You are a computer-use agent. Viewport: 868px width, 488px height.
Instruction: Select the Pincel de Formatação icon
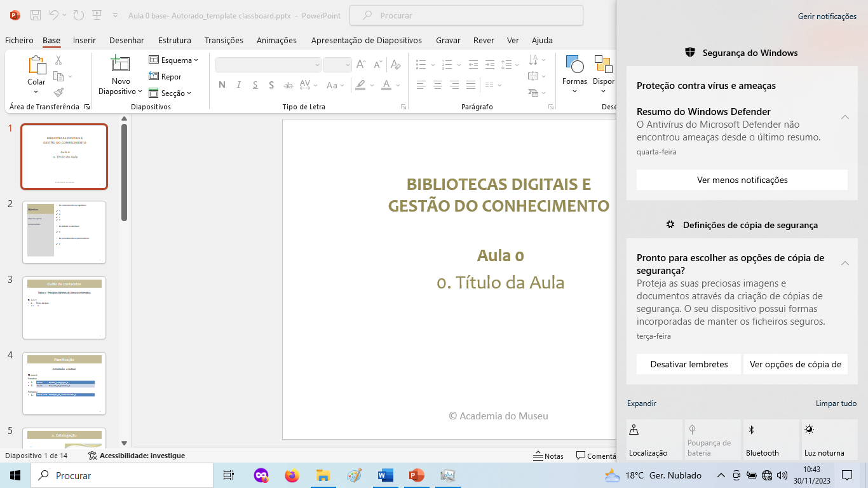58,93
